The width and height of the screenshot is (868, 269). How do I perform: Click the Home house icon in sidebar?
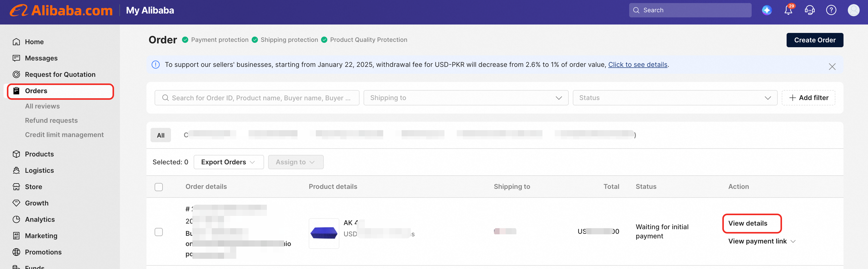(x=16, y=42)
